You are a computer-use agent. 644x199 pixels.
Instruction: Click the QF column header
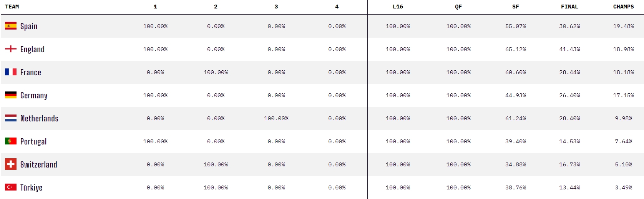point(458,7)
